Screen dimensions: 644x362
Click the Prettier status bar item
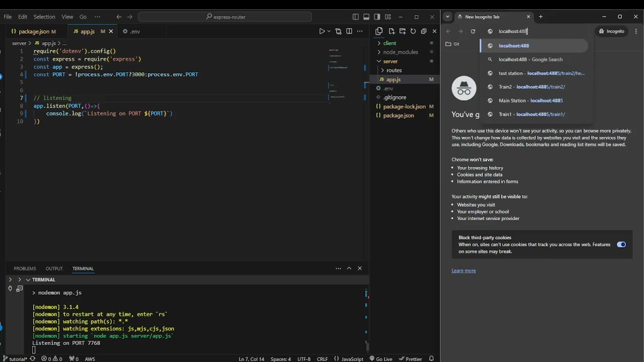click(x=411, y=359)
